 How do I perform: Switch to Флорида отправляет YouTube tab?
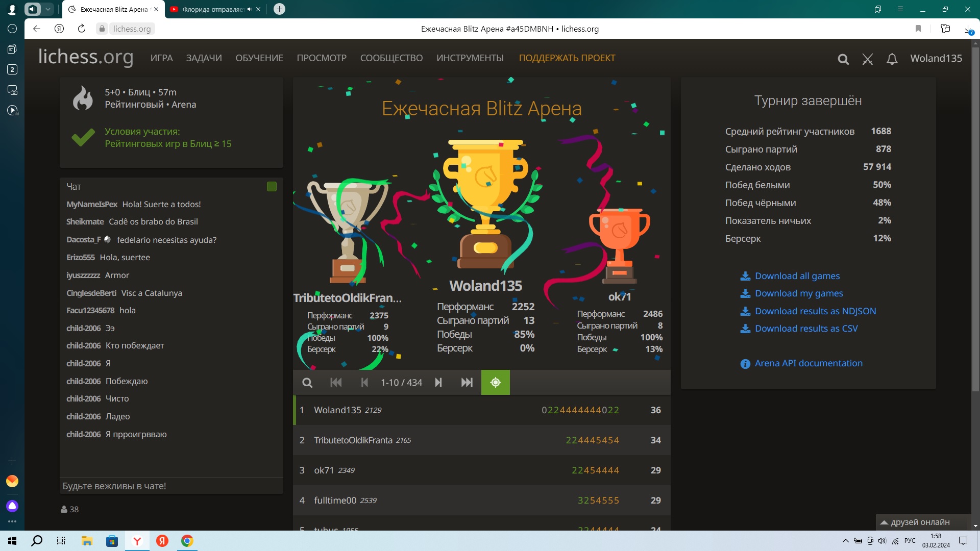pos(213,9)
